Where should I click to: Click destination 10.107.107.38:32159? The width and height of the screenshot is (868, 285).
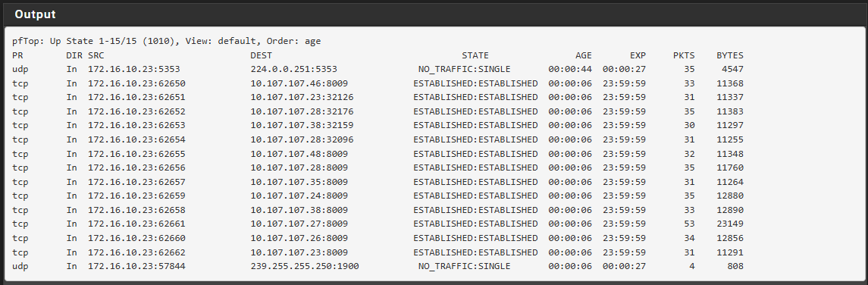pyautogui.click(x=302, y=125)
